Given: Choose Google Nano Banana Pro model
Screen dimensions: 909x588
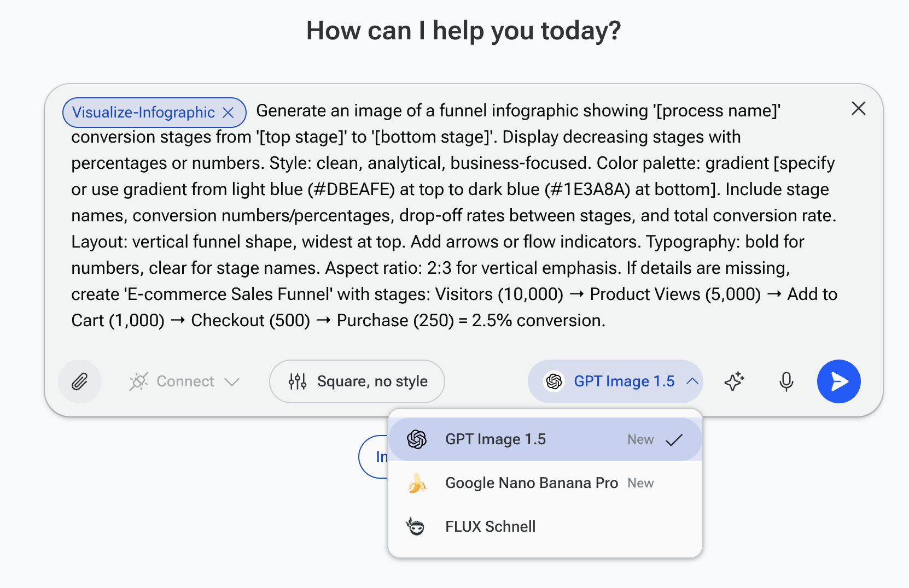Looking at the screenshot, I should coord(545,483).
